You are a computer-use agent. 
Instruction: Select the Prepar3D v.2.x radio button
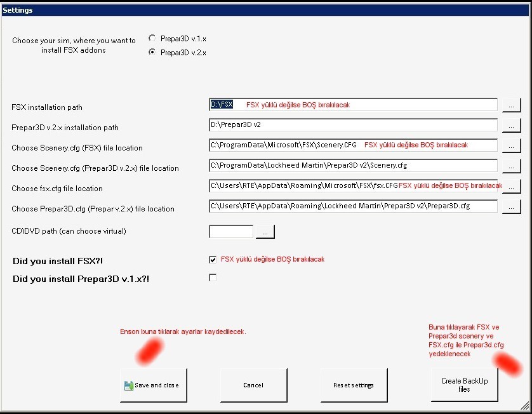tap(152, 52)
